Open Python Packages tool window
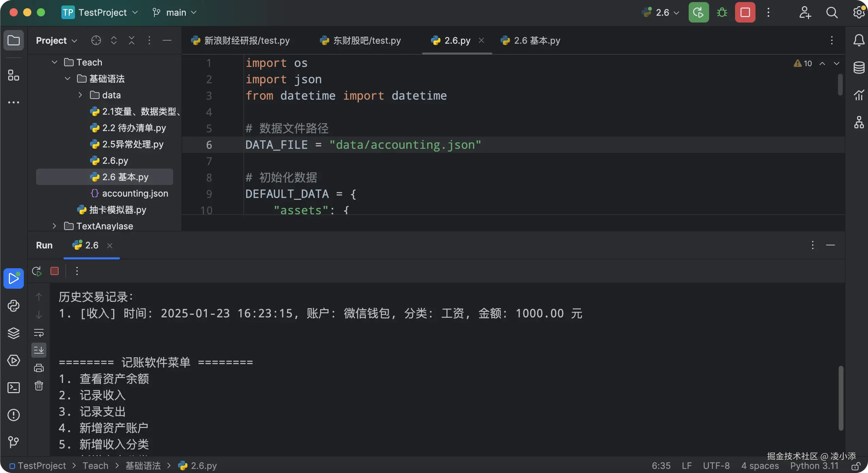The image size is (868, 473). (14, 333)
